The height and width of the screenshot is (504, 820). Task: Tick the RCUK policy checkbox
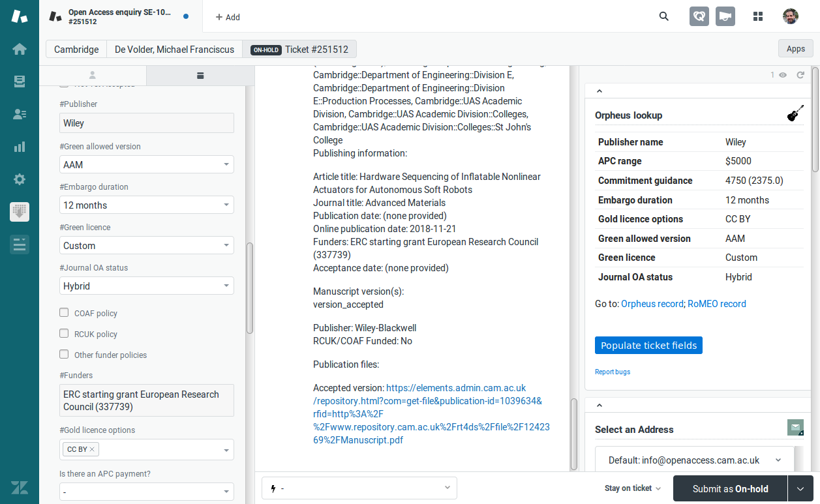64,334
